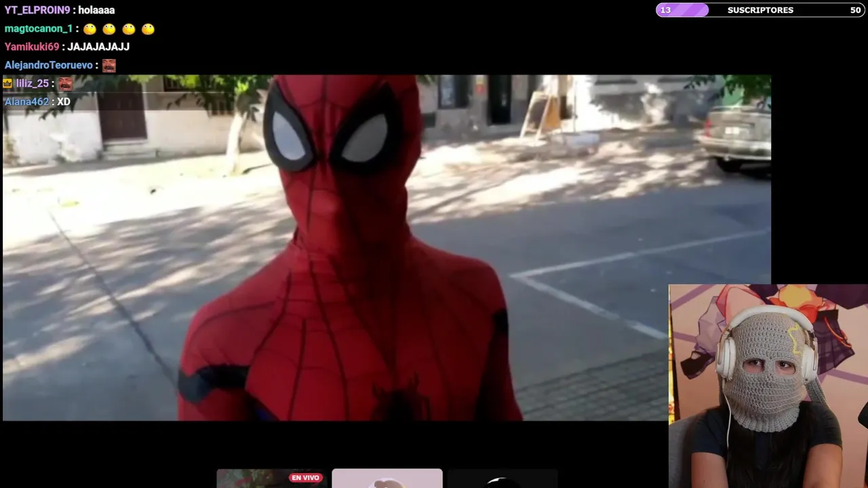Viewport: 868px width, 488px height.
Task: Click the last googly-eyed emoji in magtocanon_1's message
Action: pos(148,29)
